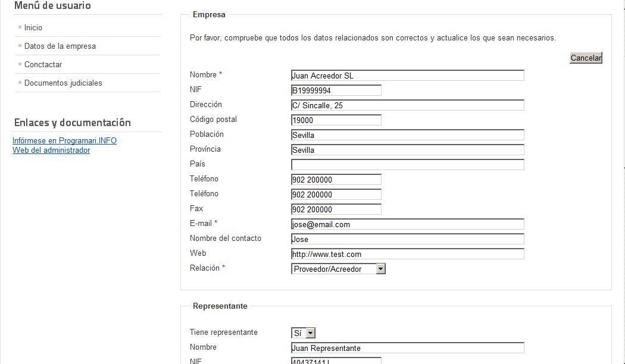Click the bullet icon beside Documentos judiciales
Screen dimensions: 625x364
tap(20, 83)
